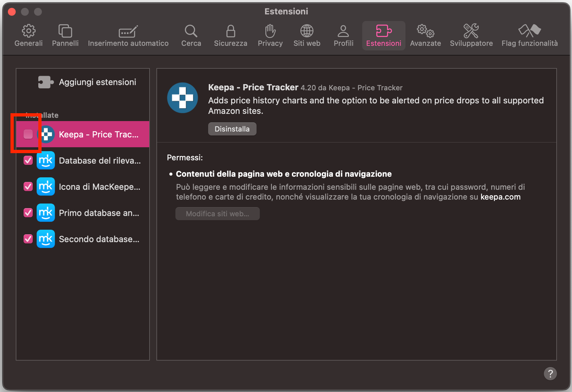Choose the Icona di MacKeepe... extension row

(x=83, y=187)
